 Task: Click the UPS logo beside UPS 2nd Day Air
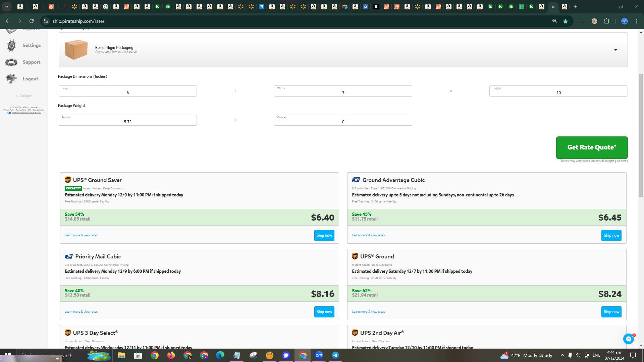355,333
